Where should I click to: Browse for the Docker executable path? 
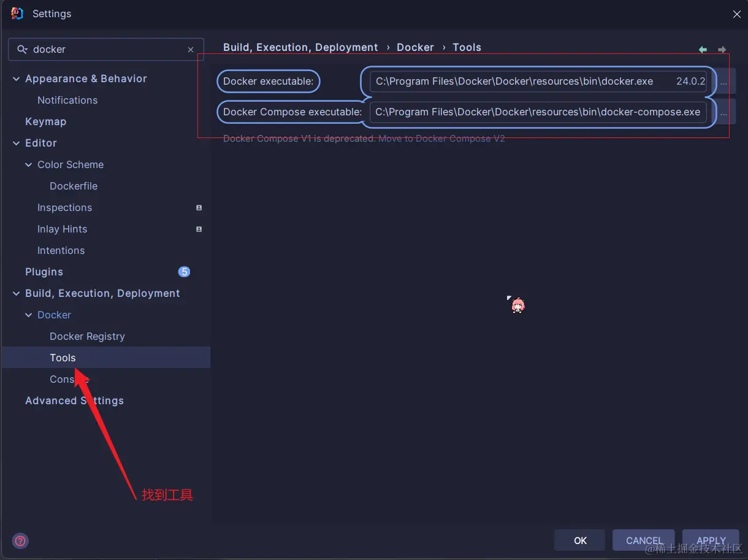[x=723, y=82]
